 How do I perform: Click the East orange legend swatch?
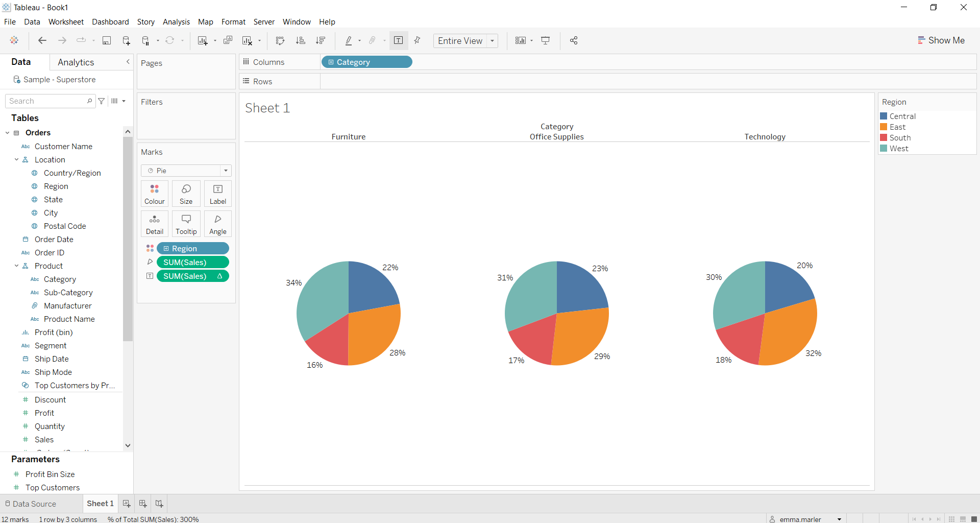(884, 127)
